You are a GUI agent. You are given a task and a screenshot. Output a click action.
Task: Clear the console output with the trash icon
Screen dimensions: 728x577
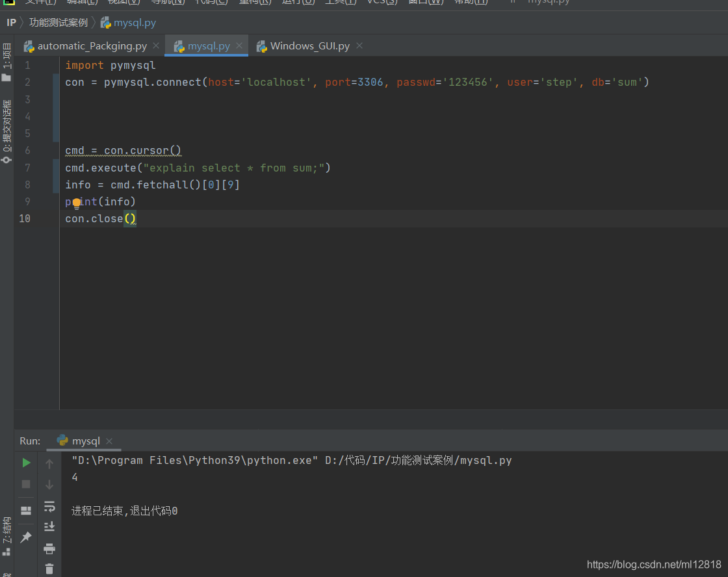click(x=49, y=569)
